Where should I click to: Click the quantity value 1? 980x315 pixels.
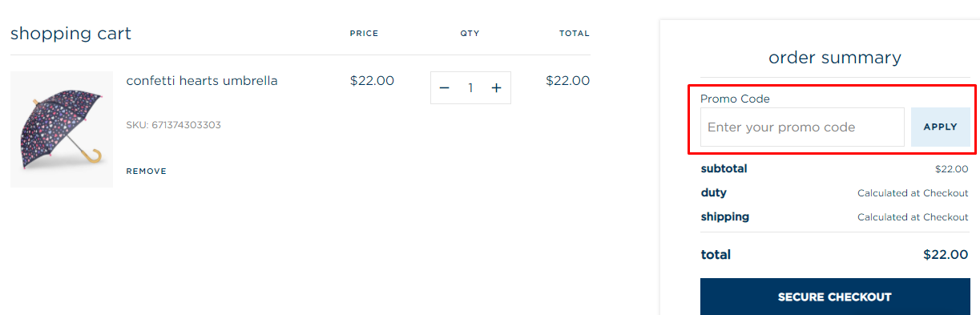tap(471, 88)
